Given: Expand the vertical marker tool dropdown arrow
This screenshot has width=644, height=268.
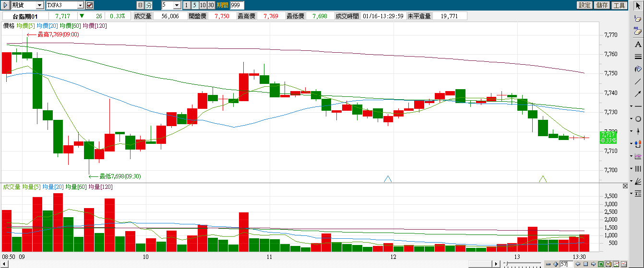Looking at the screenshot, I should pos(631,131).
